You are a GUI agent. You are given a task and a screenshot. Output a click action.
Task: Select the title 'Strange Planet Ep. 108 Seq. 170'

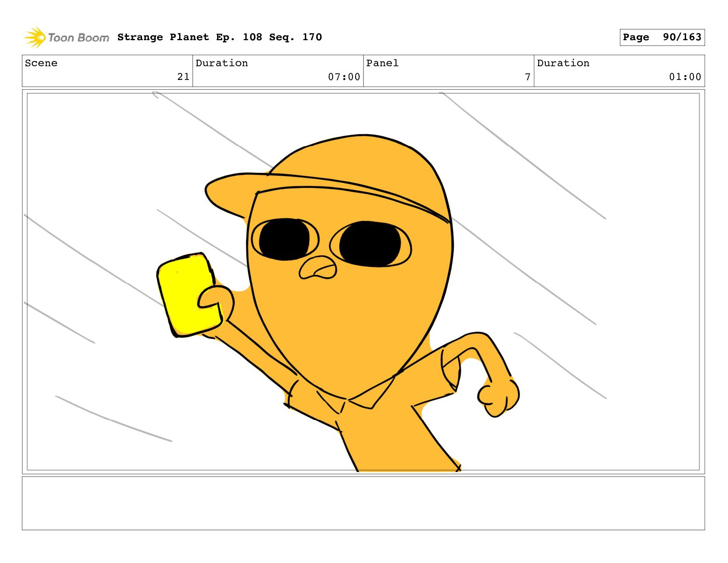point(220,37)
